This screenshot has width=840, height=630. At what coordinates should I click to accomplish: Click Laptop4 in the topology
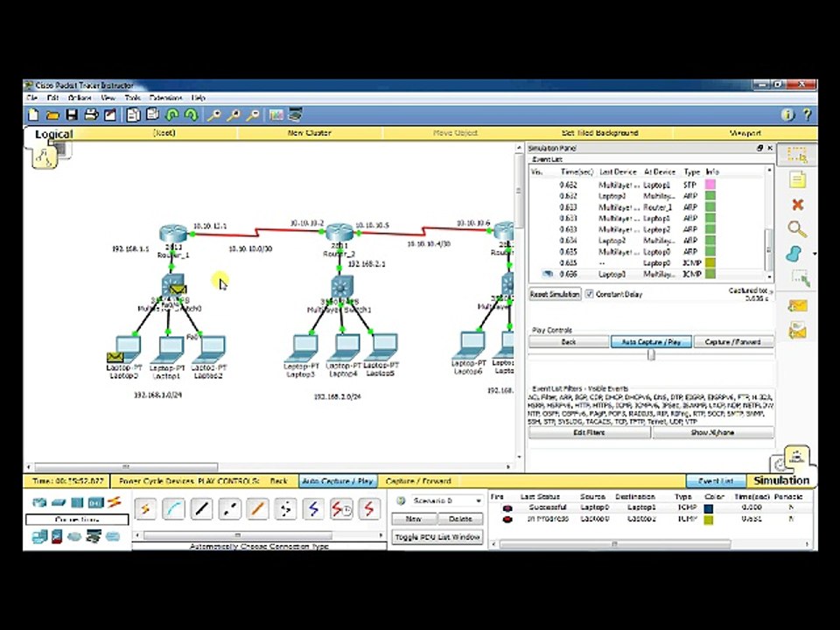click(x=345, y=347)
